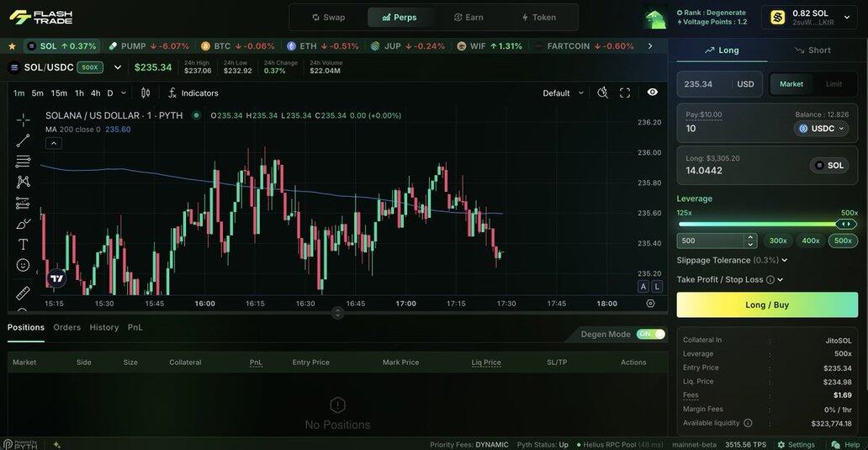The height and width of the screenshot is (450, 868).
Task: Select the 4h timeframe
Action: coord(96,93)
